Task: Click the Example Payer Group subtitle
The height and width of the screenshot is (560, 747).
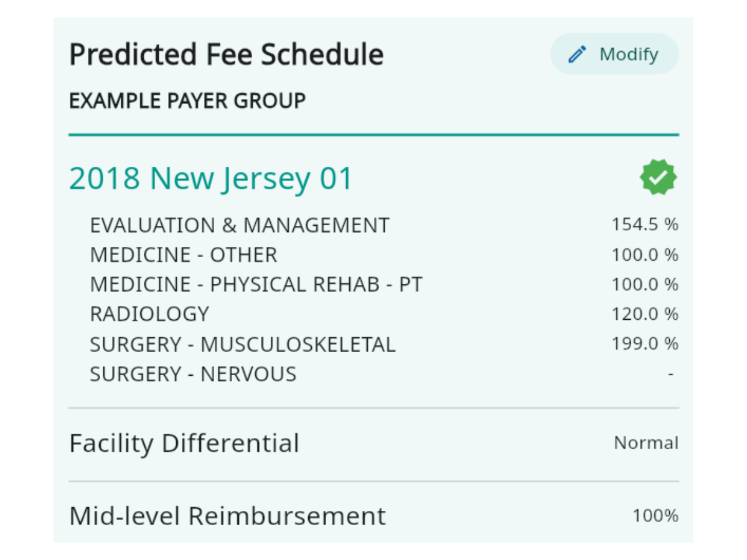Action: pos(187,100)
